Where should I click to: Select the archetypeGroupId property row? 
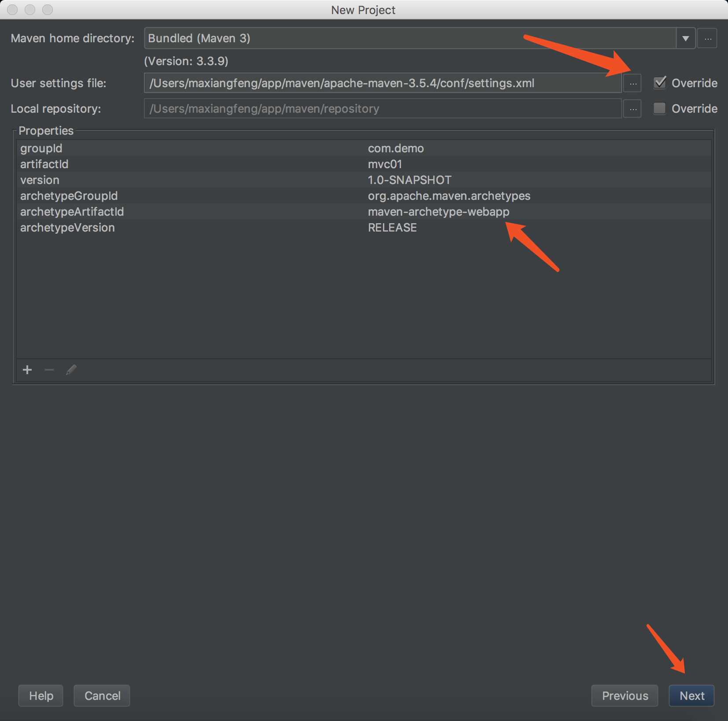[364, 196]
